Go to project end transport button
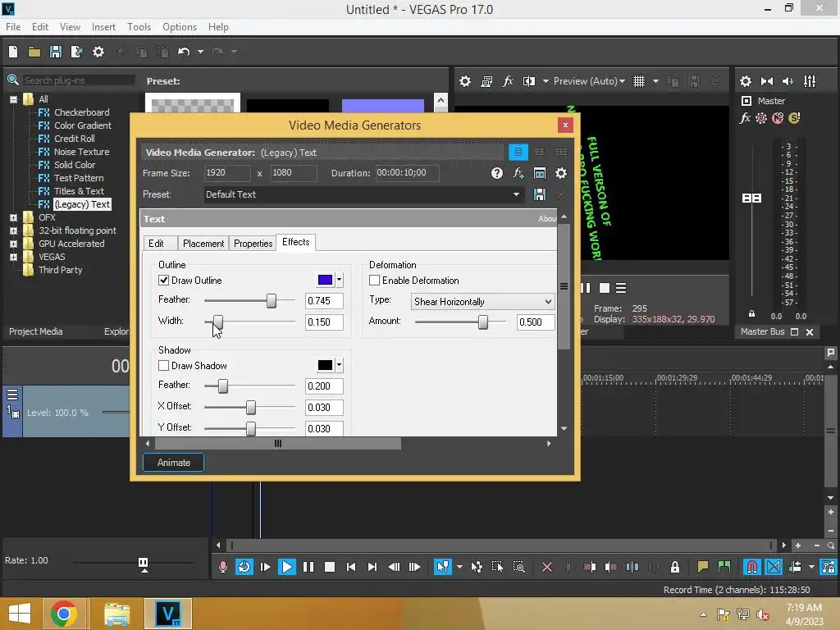 pyautogui.click(x=372, y=567)
